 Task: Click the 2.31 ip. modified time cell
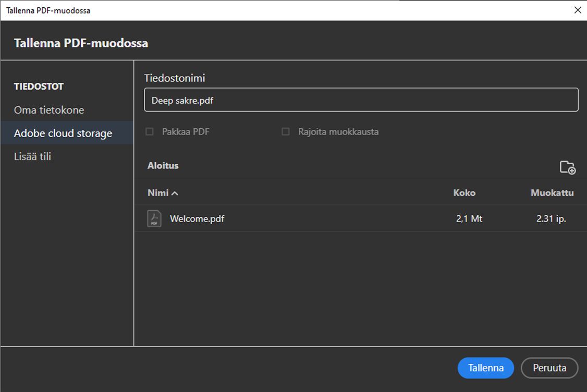coord(551,219)
